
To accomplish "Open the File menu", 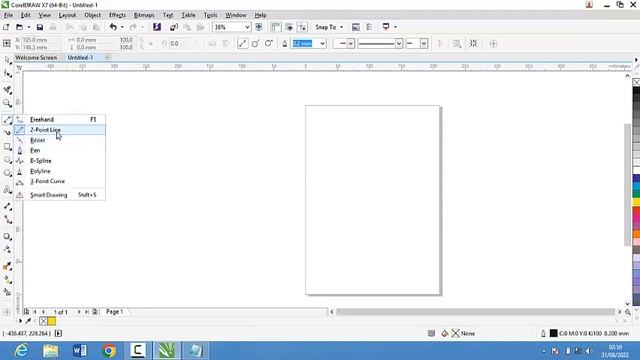I will (x=8, y=15).
